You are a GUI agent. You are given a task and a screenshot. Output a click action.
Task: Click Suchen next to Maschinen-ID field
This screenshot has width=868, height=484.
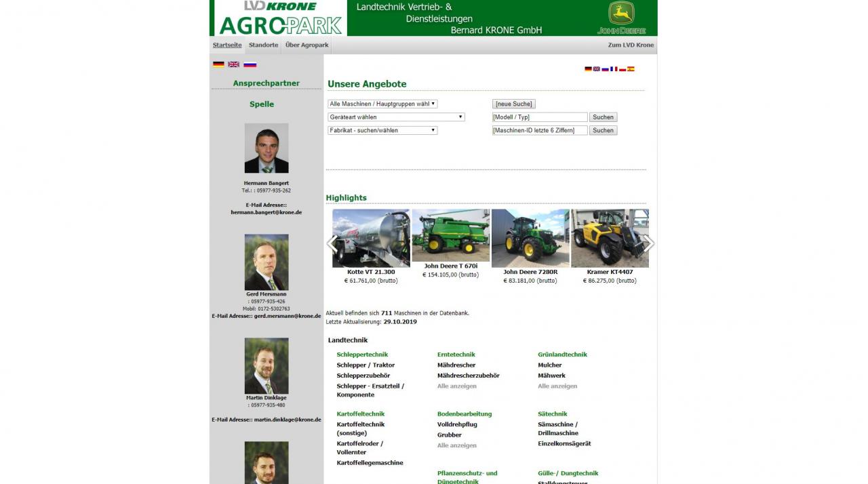click(603, 130)
